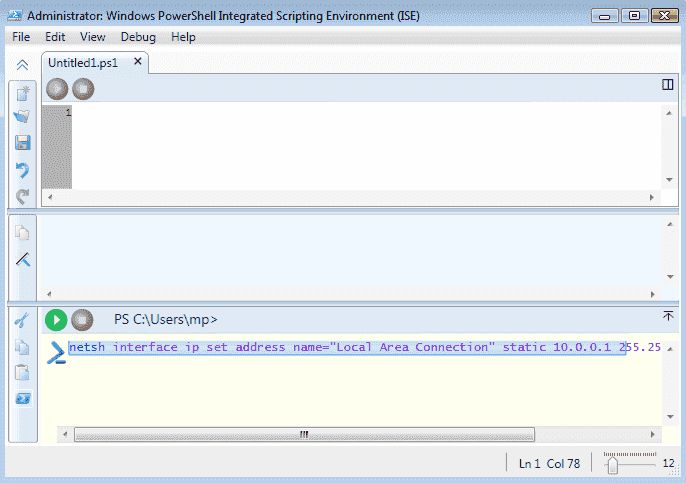Click command pane horizontal scrollbar thumb
The width and height of the screenshot is (686, 483).
click(304, 434)
